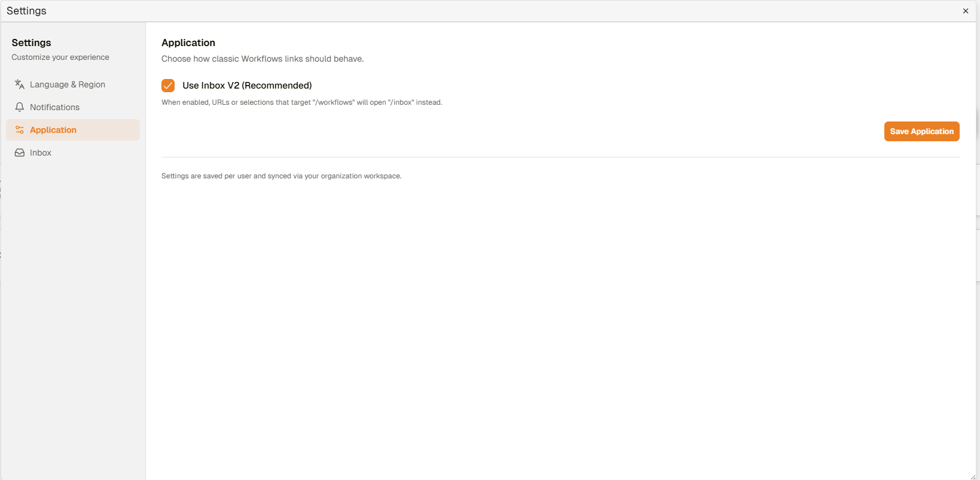Click the 'When enabled, URLs' helper text
Screen dimensions: 980x480
[x=301, y=102]
